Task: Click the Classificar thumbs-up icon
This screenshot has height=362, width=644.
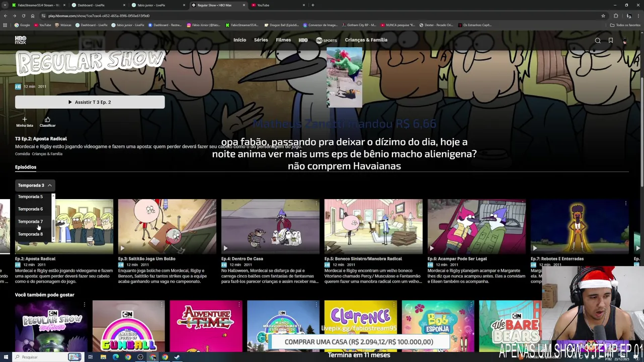Action: tap(47, 119)
